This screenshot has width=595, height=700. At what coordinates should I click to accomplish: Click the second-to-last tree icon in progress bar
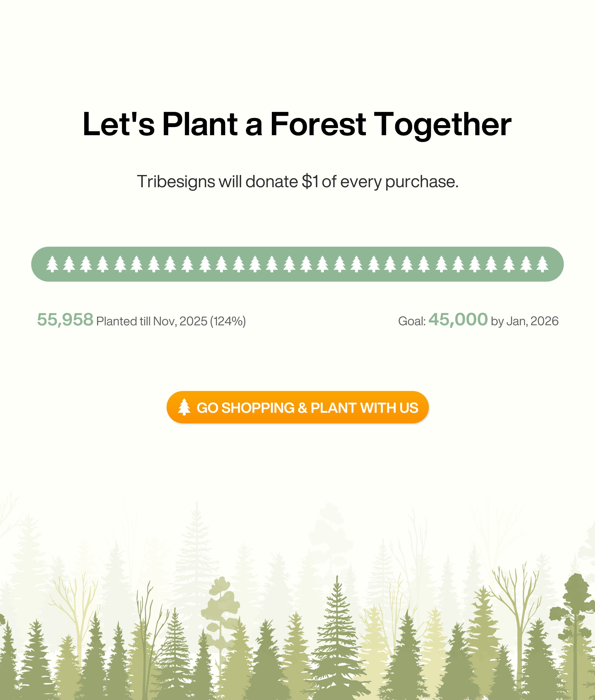526,264
